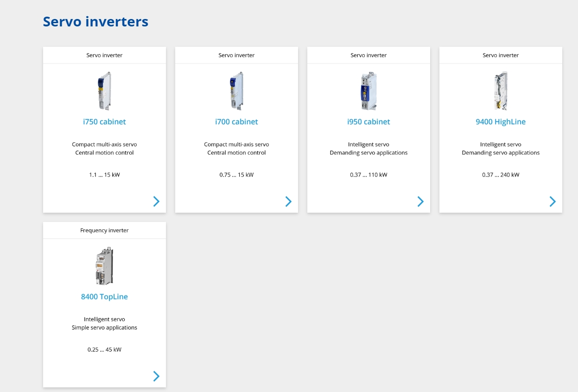The height and width of the screenshot is (392, 578).
Task: Open the i750 cabinet link
Action: tap(104, 122)
